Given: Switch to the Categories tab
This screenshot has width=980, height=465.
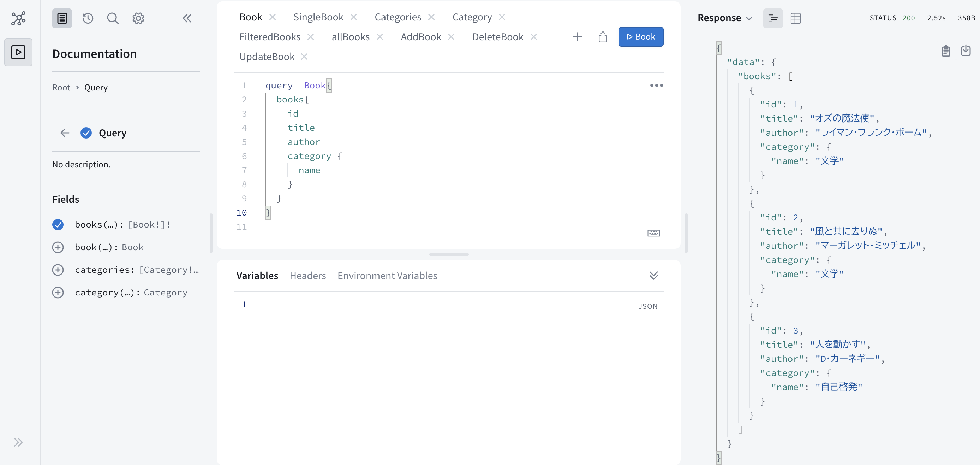Looking at the screenshot, I should tap(398, 17).
